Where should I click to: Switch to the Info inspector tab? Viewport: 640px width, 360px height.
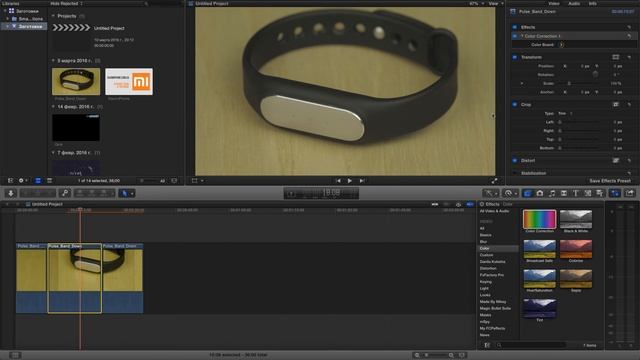592,3
